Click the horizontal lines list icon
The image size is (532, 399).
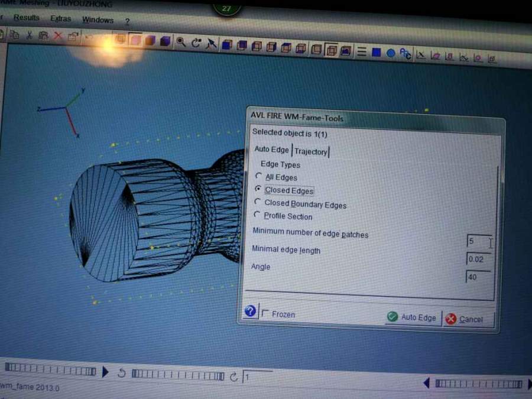click(362, 51)
